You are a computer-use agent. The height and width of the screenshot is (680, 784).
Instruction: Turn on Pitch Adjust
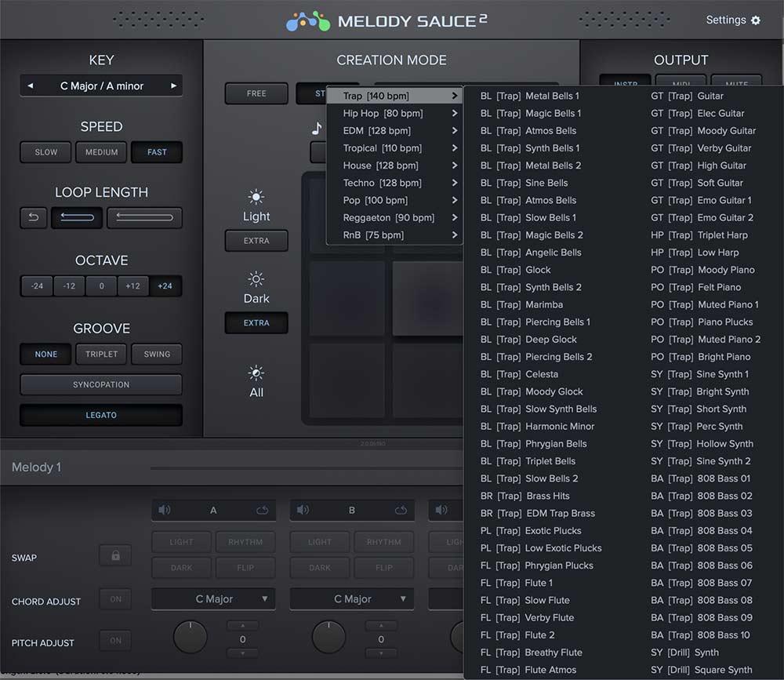115,640
